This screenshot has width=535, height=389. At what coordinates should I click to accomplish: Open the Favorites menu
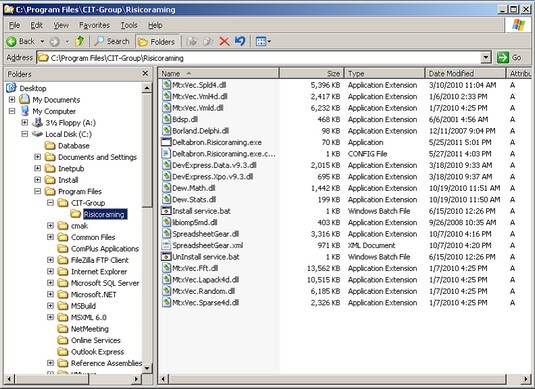[x=95, y=25]
